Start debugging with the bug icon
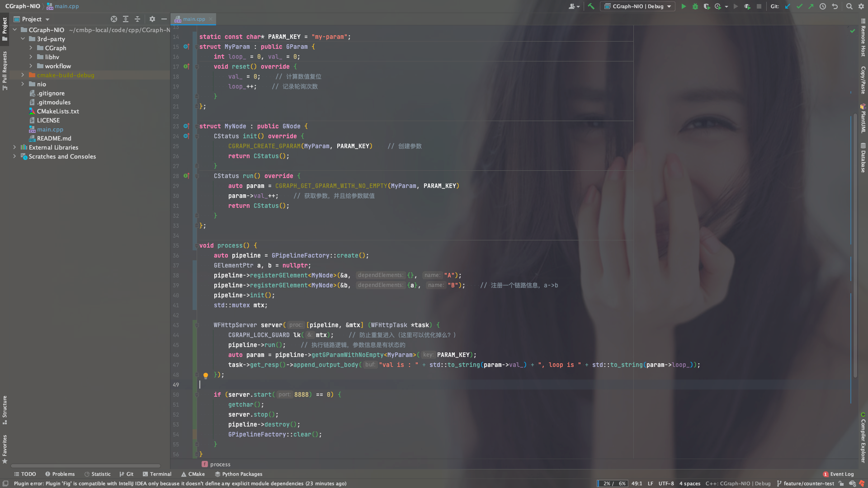This screenshot has width=868, height=488. click(695, 6)
